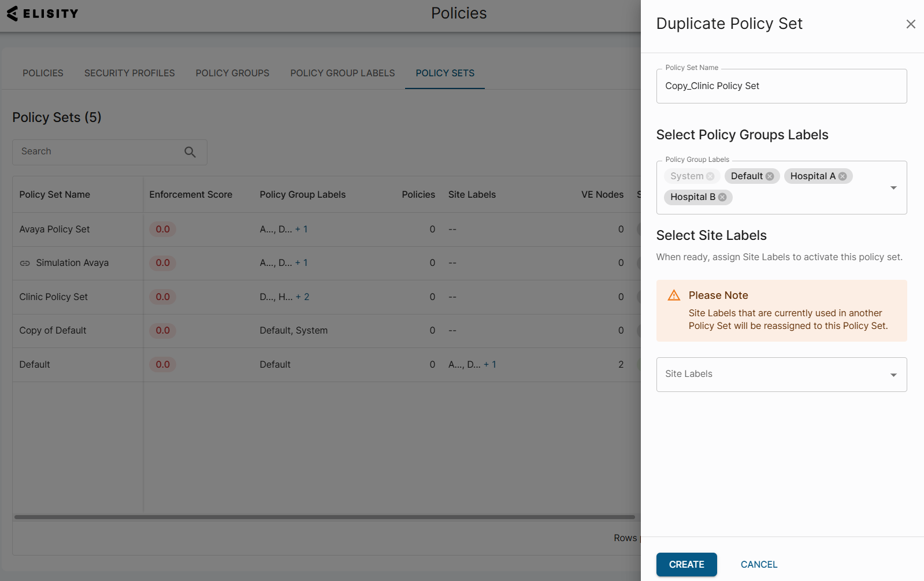Remove the Hospital A label chip

tap(843, 176)
